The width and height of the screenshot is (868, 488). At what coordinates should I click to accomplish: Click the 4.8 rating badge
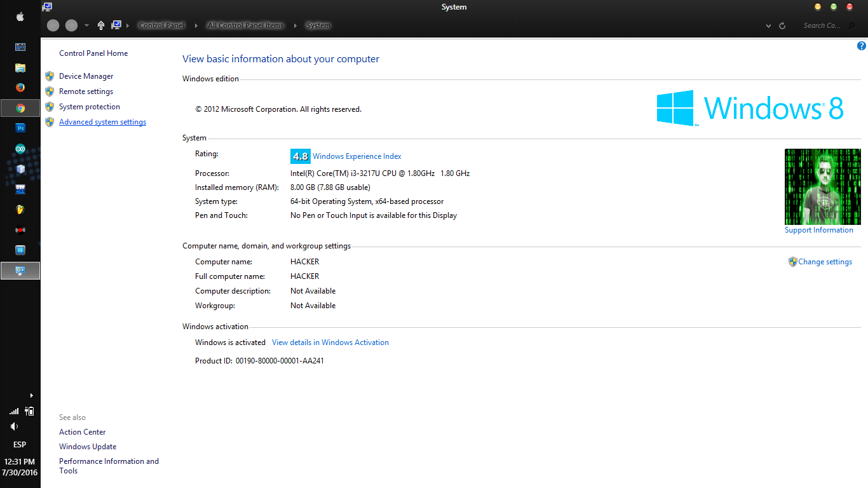[x=301, y=156]
